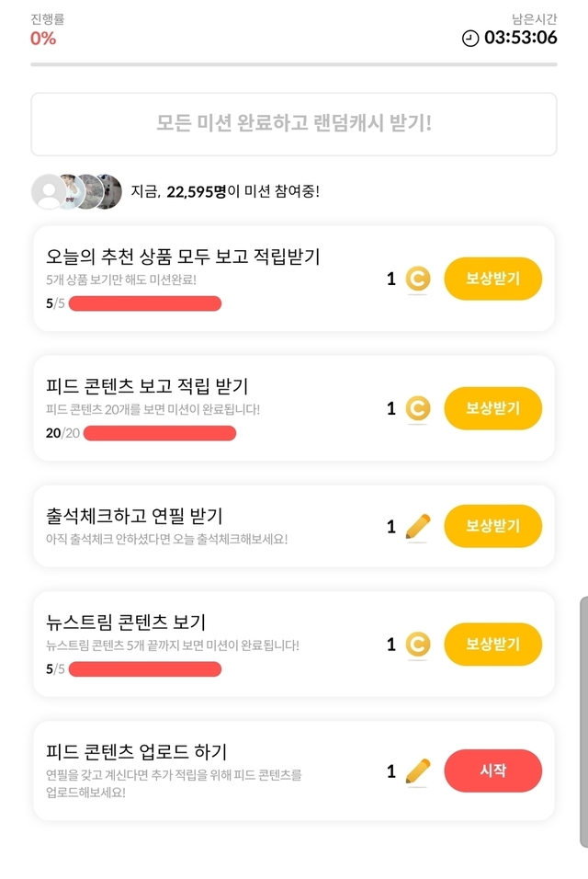588x879 pixels.
Task: Click the 5/5 progress bar for recommended products
Action: [x=144, y=304]
